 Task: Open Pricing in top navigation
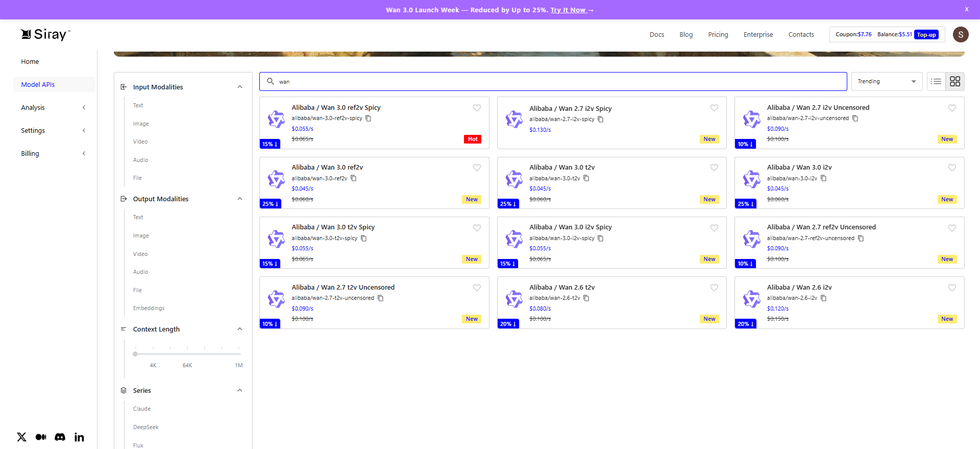(x=718, y=34)
